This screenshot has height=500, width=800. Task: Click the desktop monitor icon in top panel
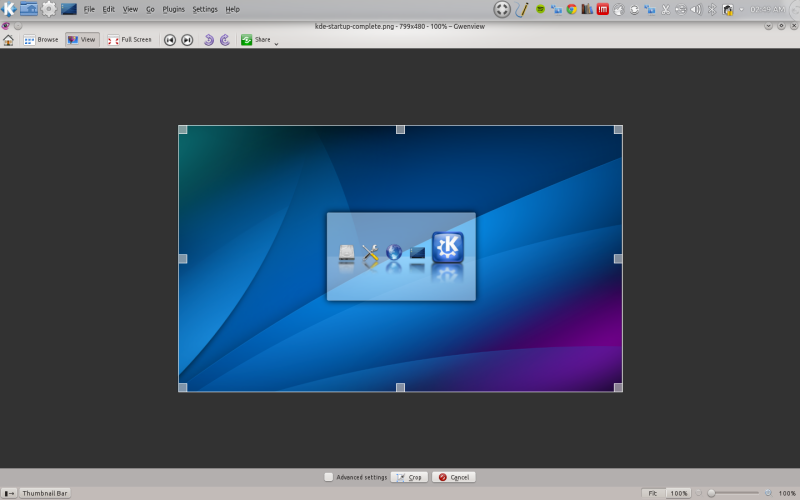point(69,9)
